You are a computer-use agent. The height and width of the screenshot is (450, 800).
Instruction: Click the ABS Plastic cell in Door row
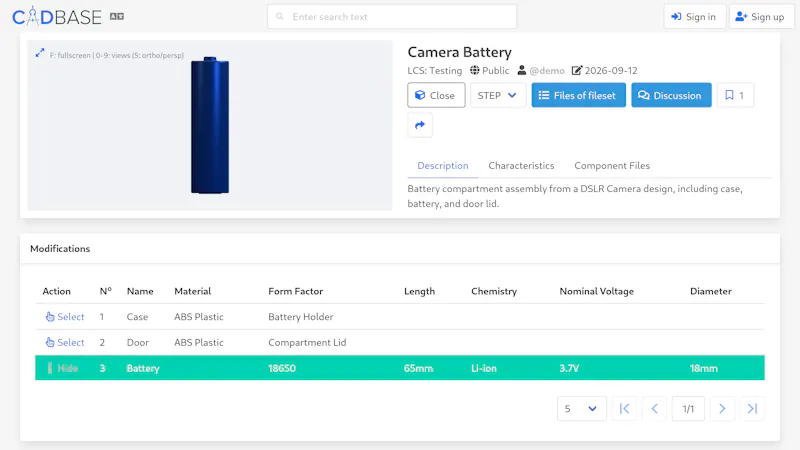(x=198, y=342)
